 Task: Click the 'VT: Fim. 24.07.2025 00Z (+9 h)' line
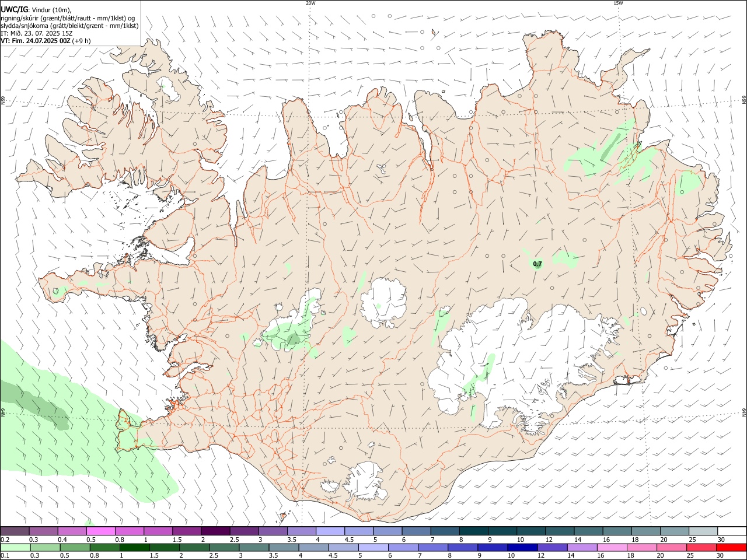coord(46,41)
